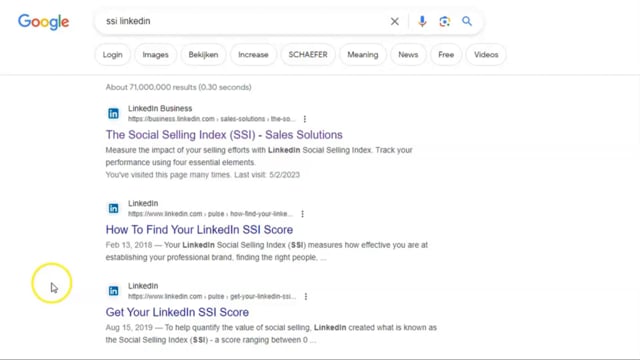Click 'You've visited this page many times' note
The image size is (640, 360).
click(x=202, y=175)
